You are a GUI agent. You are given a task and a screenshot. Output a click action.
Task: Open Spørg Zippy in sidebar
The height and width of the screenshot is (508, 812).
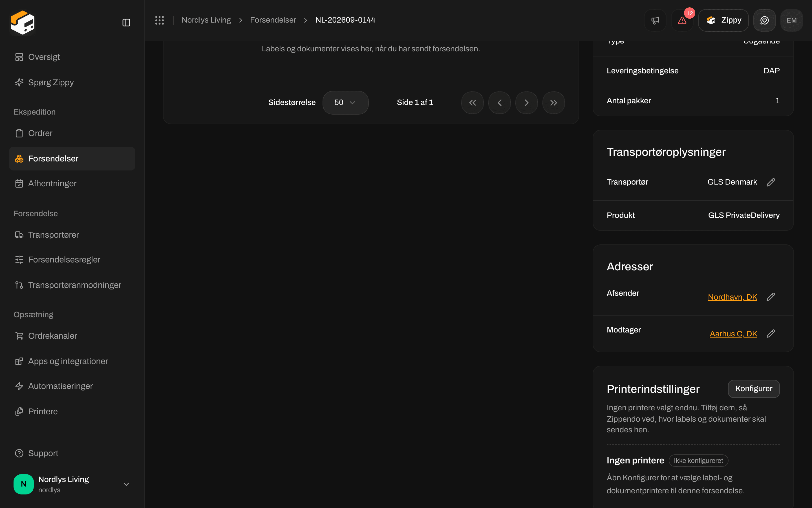coord(72,82)
